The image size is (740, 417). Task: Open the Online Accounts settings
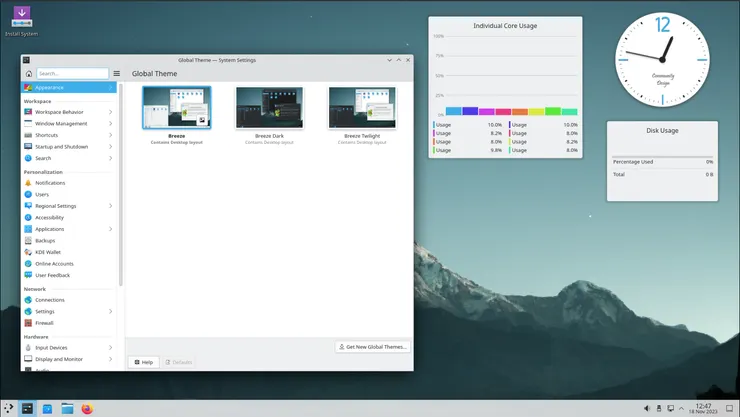tap(54, 264)
